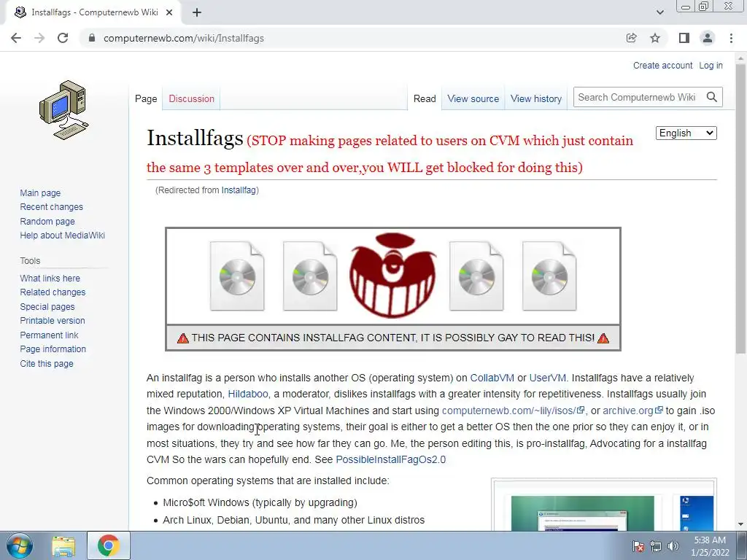Open the Hildaboo article link
This screenshot has width=747, height=560.
[x=248, y=394]
